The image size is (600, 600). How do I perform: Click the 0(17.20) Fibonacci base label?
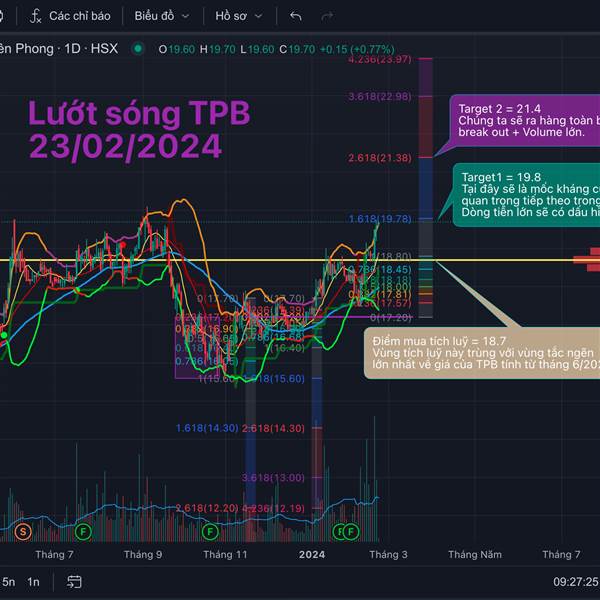[391, 317]
